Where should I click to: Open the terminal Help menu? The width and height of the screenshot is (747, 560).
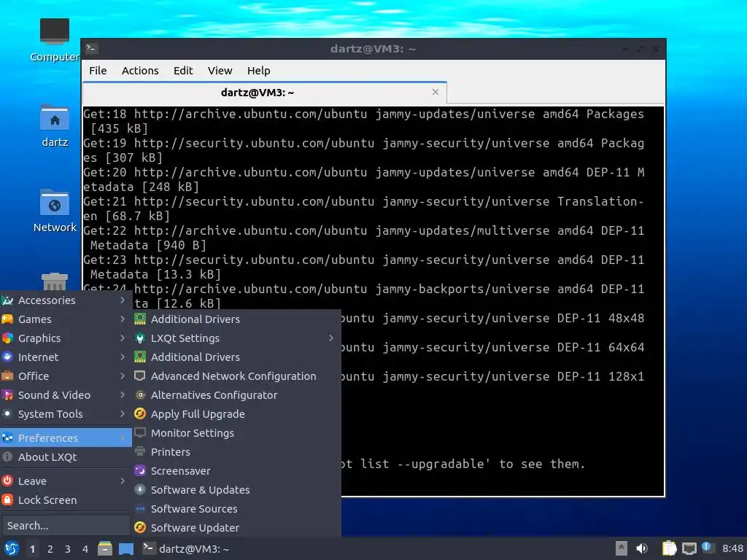259,71
